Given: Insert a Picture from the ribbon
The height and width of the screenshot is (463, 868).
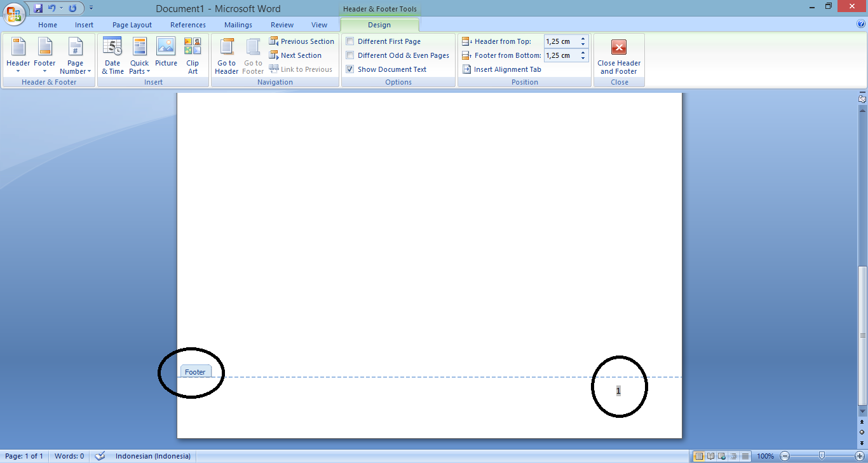Looking at the screenshot, I should [166, 48].
